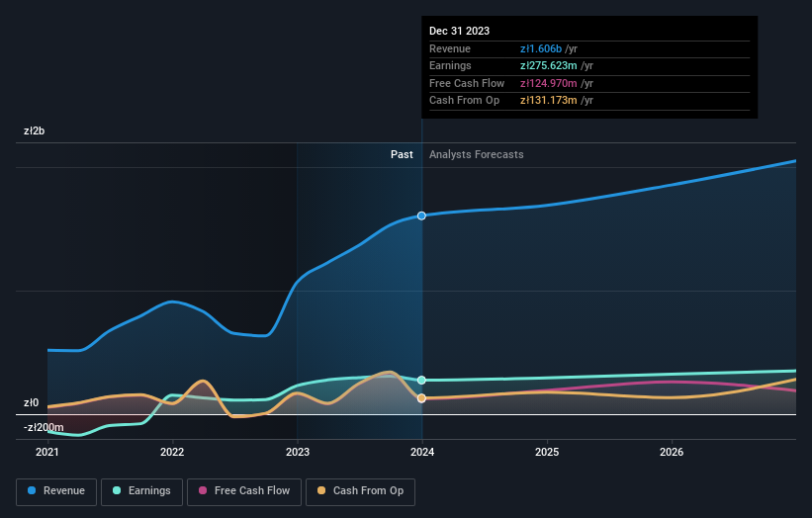The width and height of the screenshot is (812, 518).
Task: Click the zł0 y-axis label
Action: click(31, 402)
